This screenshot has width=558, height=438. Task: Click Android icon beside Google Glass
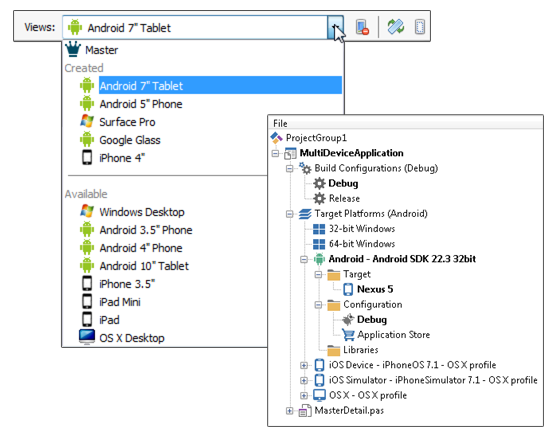[87, 139]
